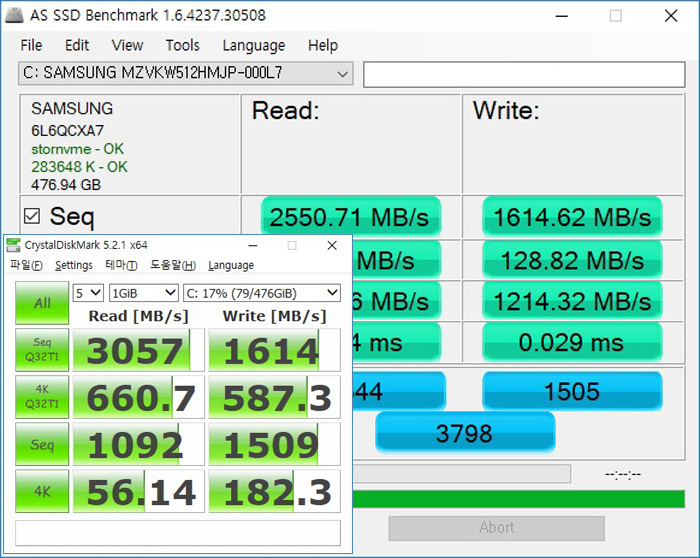Run the CrystalDiskMark Seq test
700x558 pixels.
[x=42, y=444]
